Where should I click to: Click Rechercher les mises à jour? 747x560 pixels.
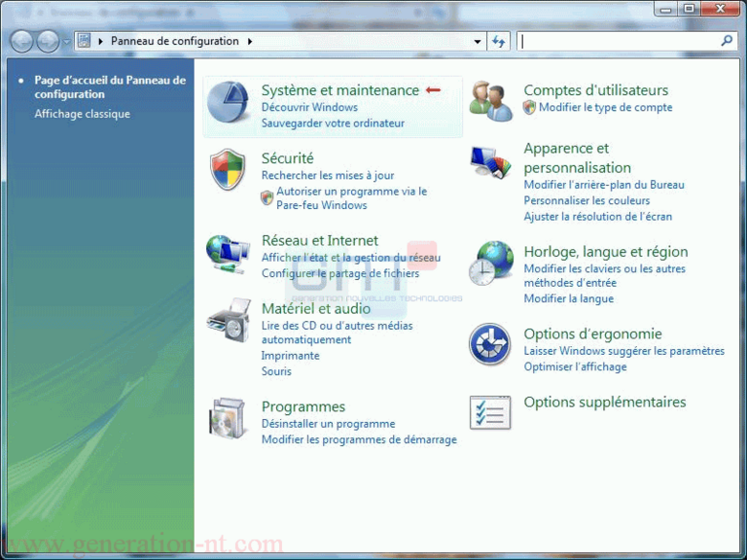tap(328, 175)
